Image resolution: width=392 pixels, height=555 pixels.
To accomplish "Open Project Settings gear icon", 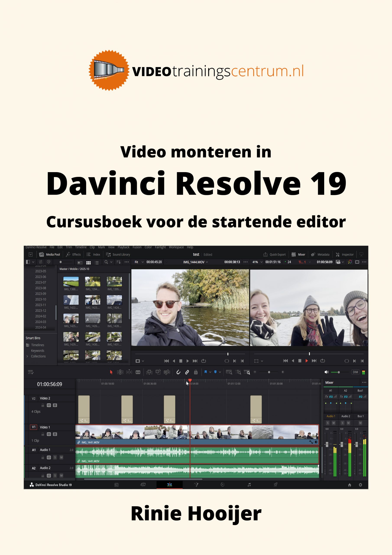I will tap(360, 485).
